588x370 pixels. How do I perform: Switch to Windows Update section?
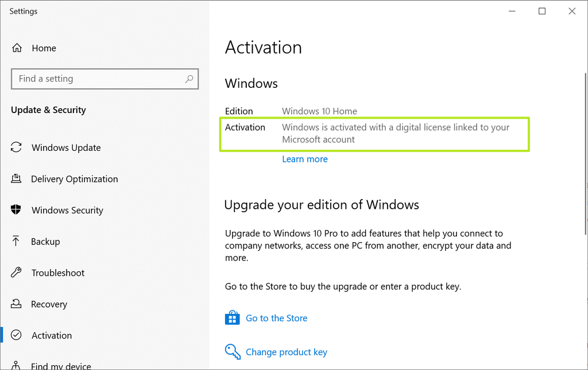tap(65, 147)
